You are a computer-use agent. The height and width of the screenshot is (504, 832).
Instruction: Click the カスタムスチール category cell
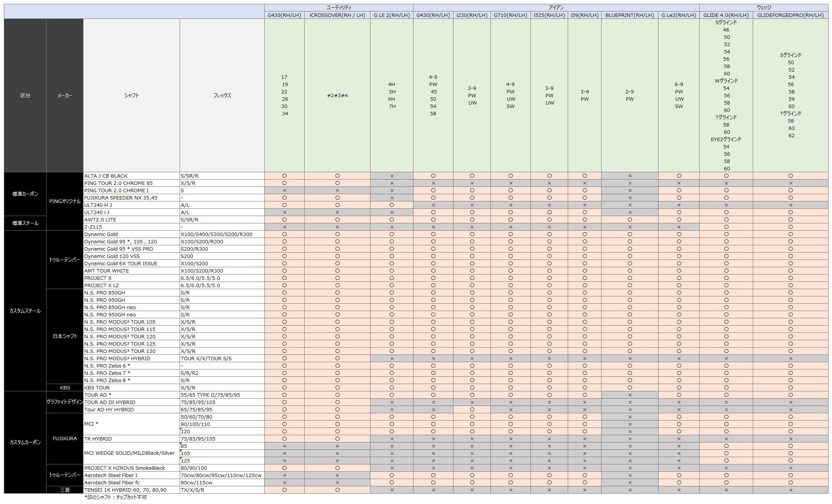coord(25,311)
